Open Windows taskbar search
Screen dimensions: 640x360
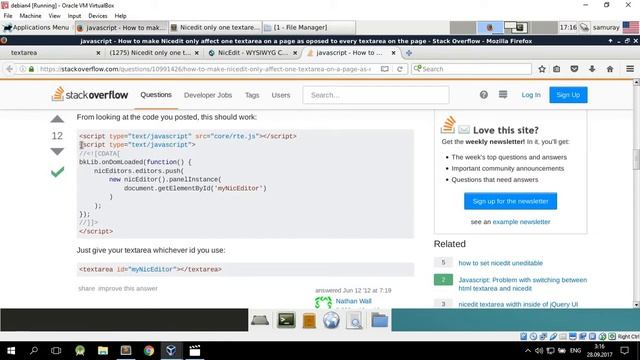pos(34,351)
